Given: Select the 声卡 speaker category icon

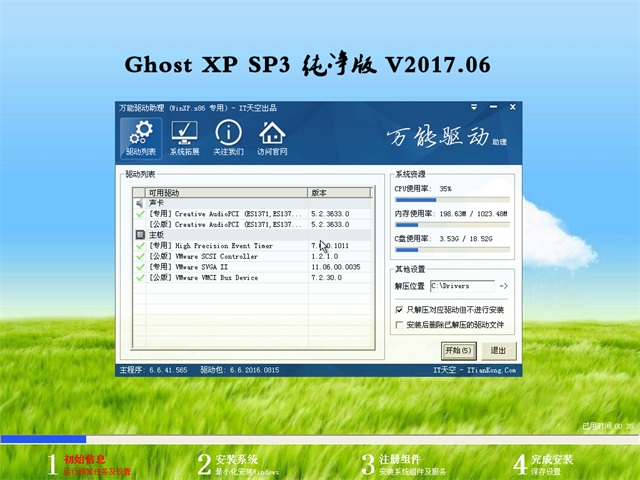Looking at the screenshot, I should click(140, 203).
